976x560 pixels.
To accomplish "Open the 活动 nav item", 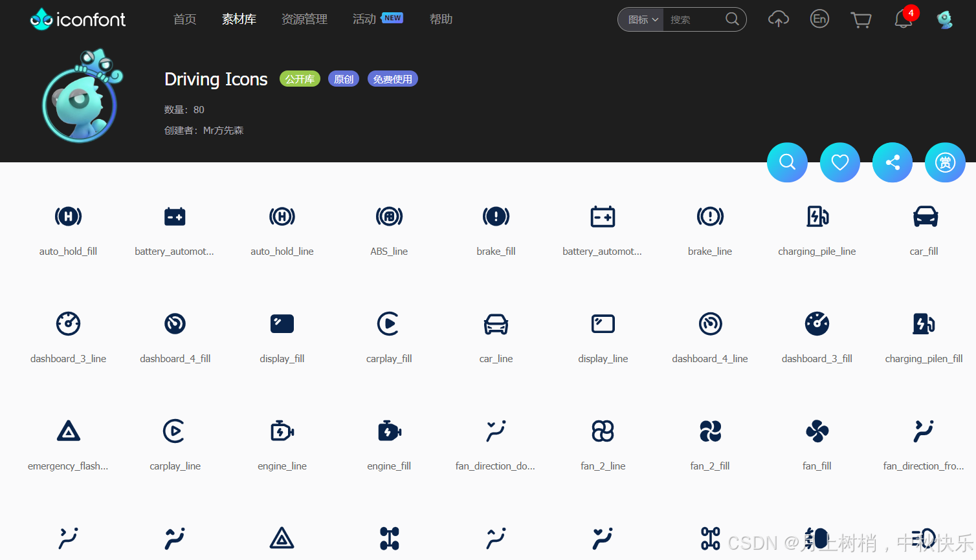I will [x=364, y=19].
